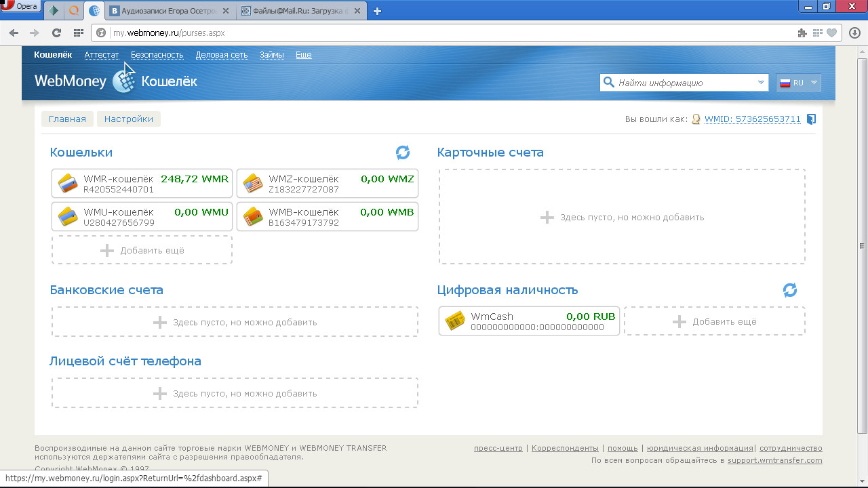Close the Аудиозаписи Егора tab
Image resolution: width=868 pixels, height=488 pixels.
[226, 11]
